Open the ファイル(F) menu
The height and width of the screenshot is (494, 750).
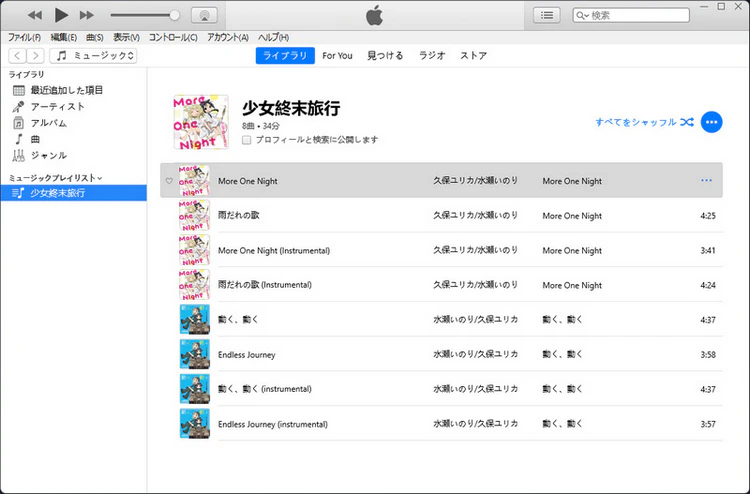click(x=24, y=37)
